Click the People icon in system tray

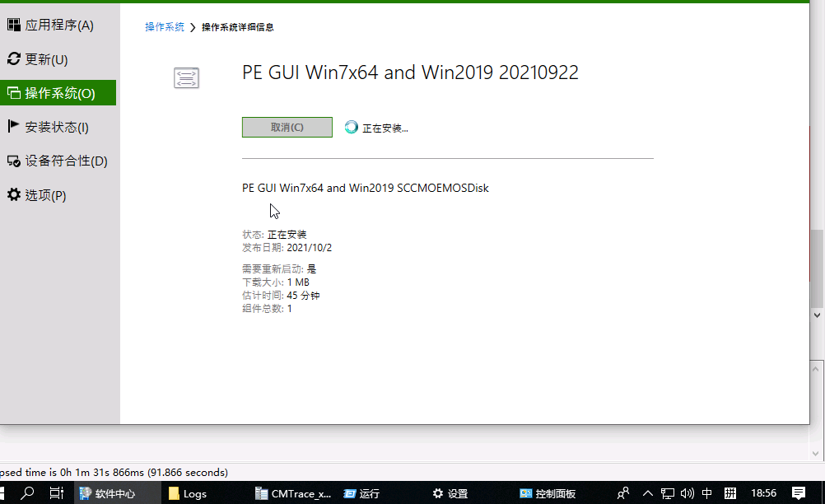(623, 493)
